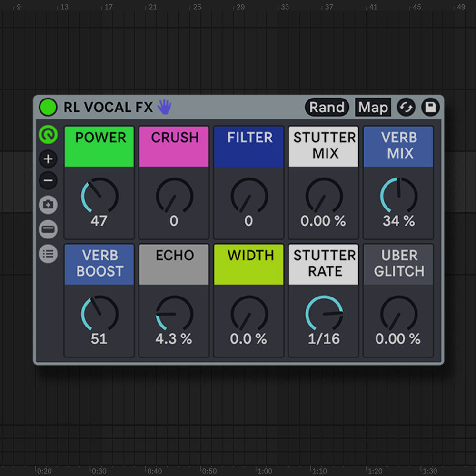Click the hot-swap preset arrows icon

coord(406,108)
